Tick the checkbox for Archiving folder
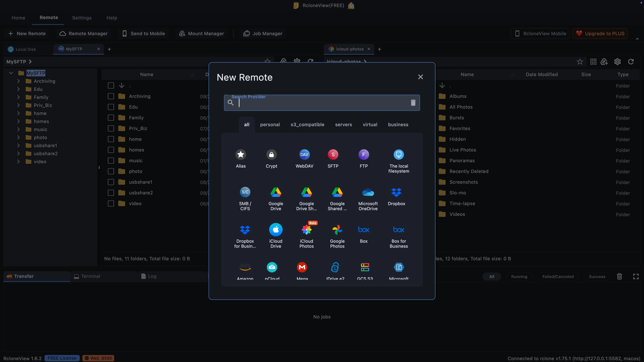Image resolution: width=644 pixels, height=362 pixels. tap(111, 96)
